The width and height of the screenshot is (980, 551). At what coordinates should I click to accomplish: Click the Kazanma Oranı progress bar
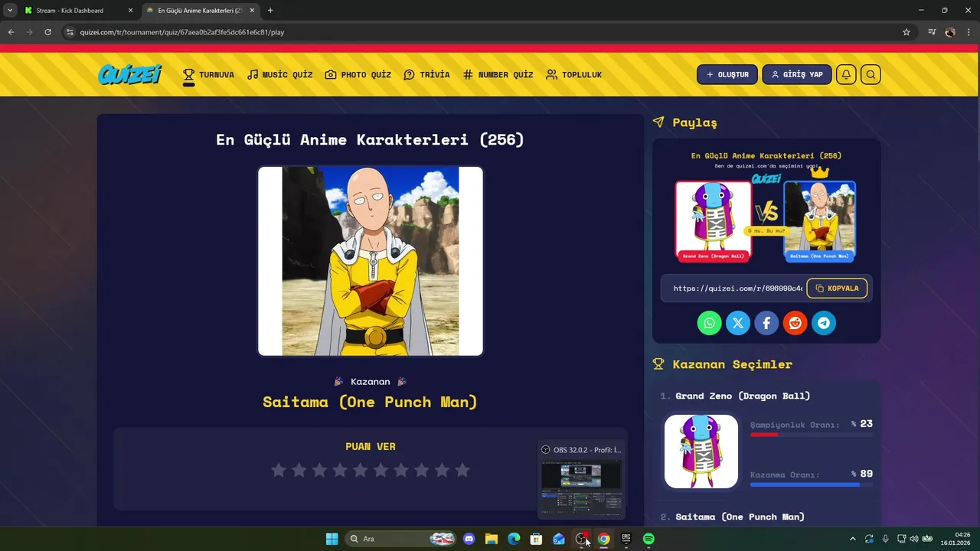pos(812,484)
